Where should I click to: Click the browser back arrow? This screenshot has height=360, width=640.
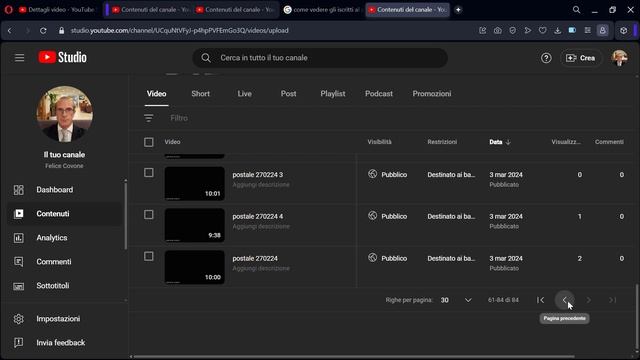pos(10,31)
